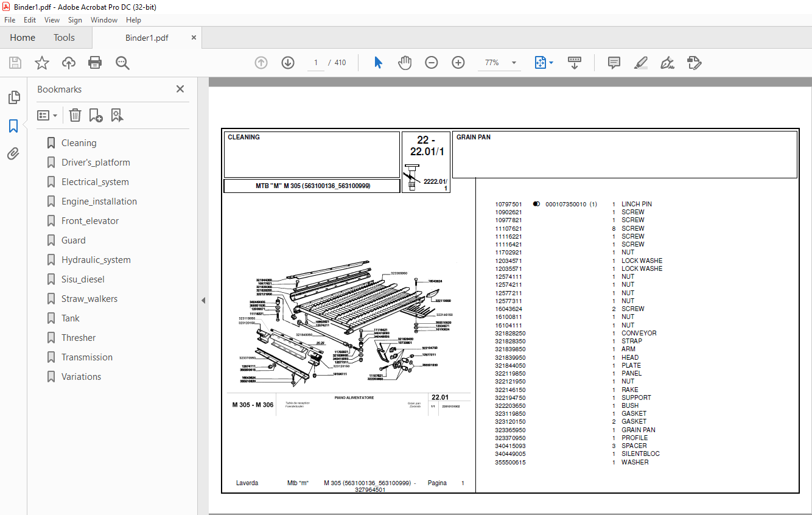Go to the previous page
The image size is (812, 515).
(261, 63)
